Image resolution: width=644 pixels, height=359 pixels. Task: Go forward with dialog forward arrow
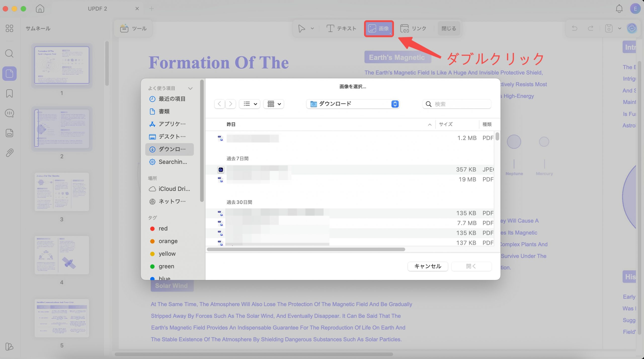click(x=230, y=104)
